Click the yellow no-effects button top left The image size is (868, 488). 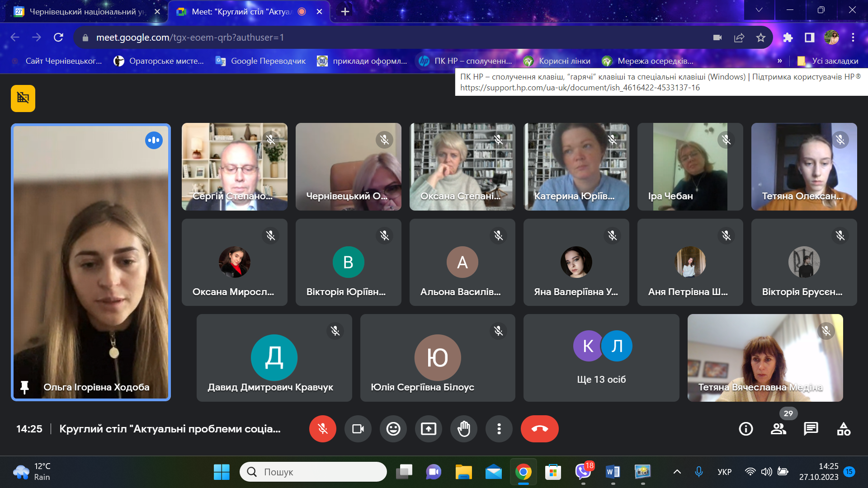tap(23, 98)
